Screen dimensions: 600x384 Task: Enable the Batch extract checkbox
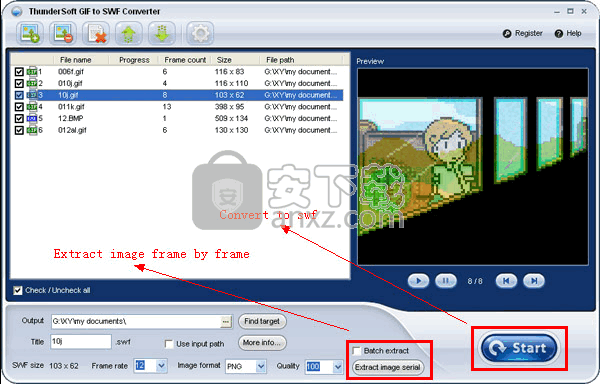357,351
